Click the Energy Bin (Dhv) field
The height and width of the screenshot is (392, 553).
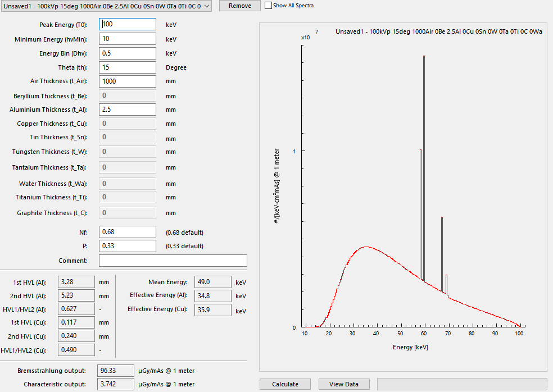[x=127, y=53]
